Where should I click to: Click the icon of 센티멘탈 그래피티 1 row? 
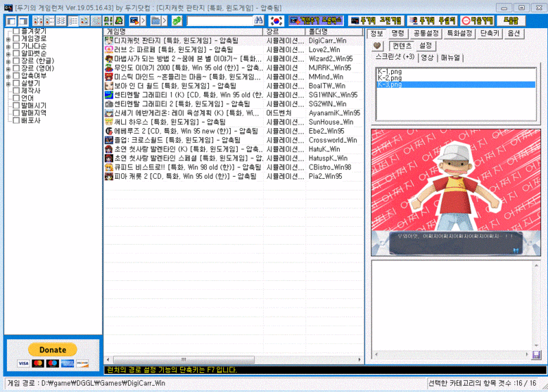[109, 95]
